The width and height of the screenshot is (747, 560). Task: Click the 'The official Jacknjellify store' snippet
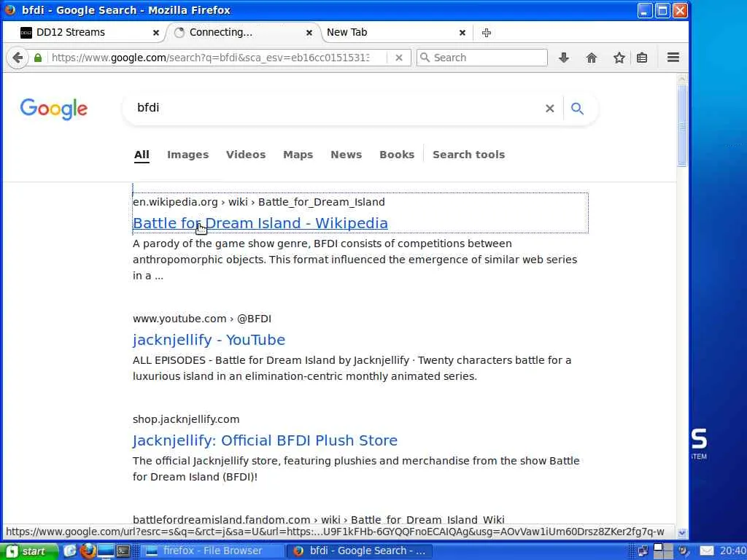(x=356, y=469)
